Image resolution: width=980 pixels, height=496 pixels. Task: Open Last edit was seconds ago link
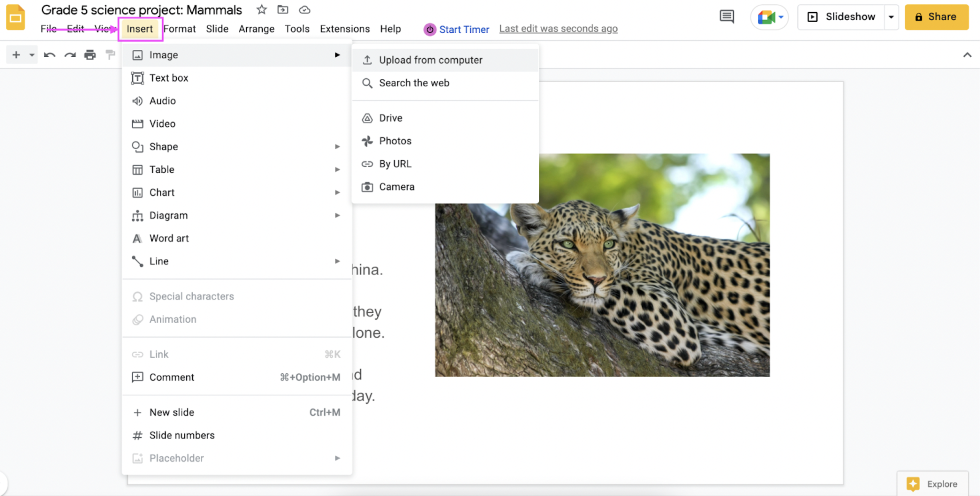[558, 29]
